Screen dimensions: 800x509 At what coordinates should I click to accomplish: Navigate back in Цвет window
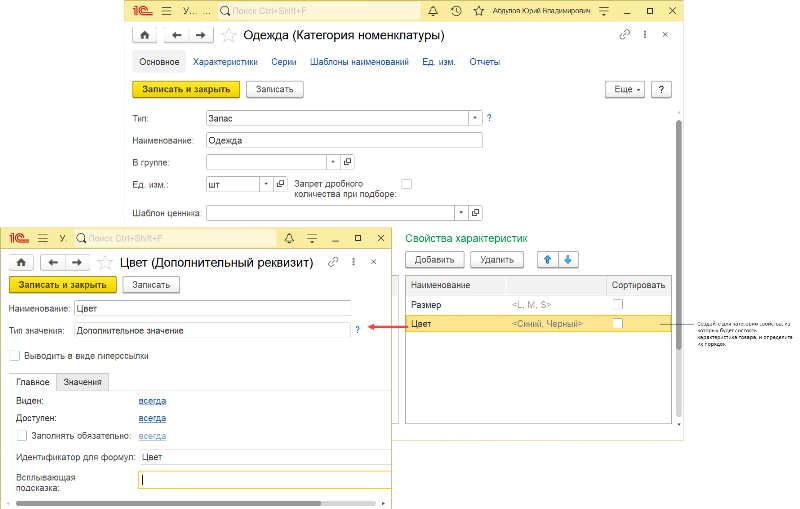[53, 263]
